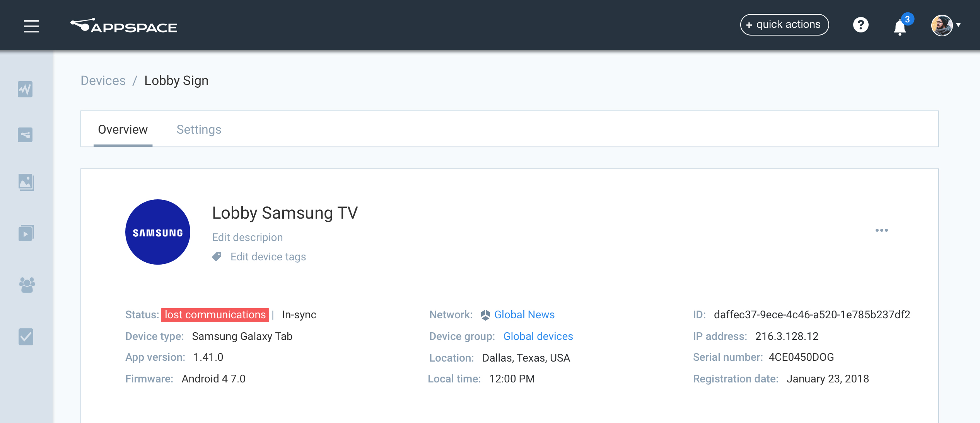Open the notifications bell
Viewport: 980px width, 423px height.
[x=900, y=27]
